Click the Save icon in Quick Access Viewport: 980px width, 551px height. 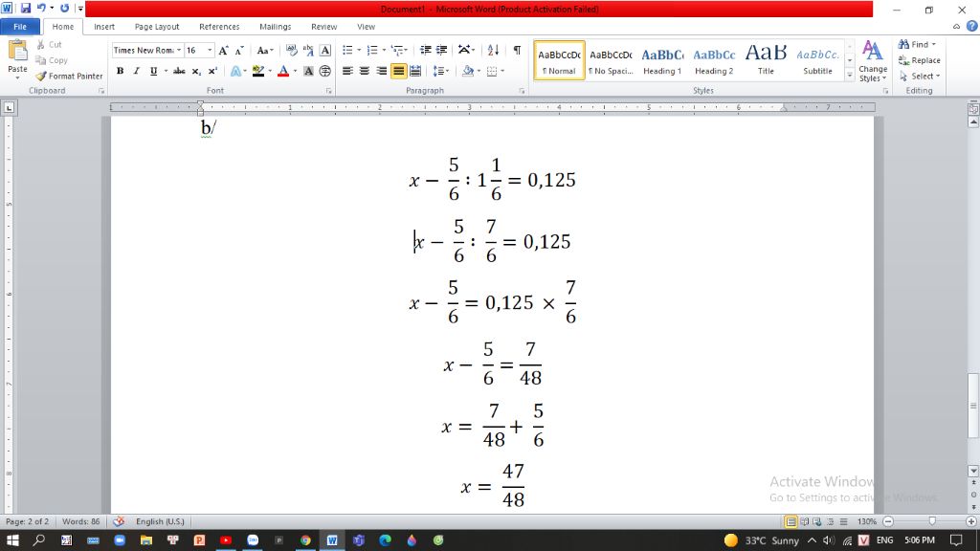[x=26, y=8]
